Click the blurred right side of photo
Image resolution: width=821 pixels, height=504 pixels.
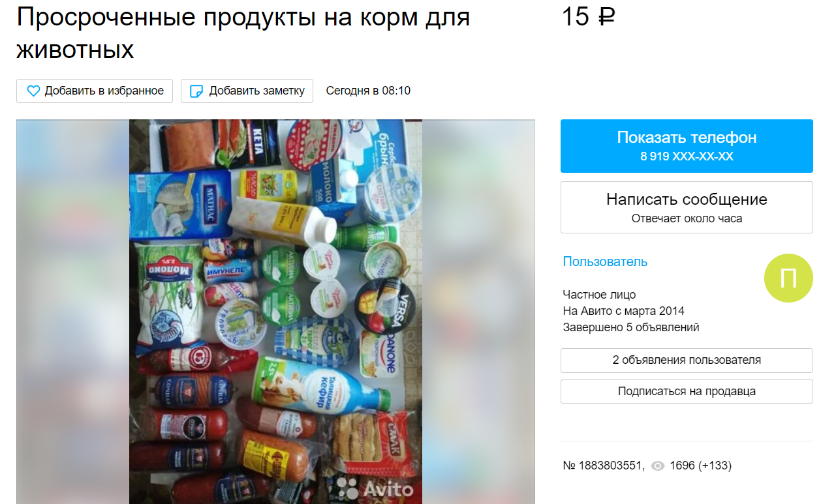pyautogui.click(x=478, y=312)
